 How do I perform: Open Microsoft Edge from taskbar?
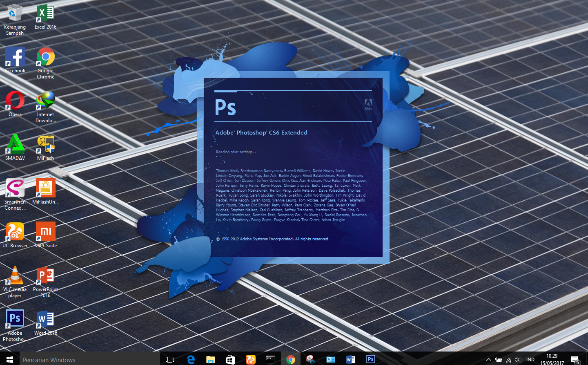[x=190, y=360]
